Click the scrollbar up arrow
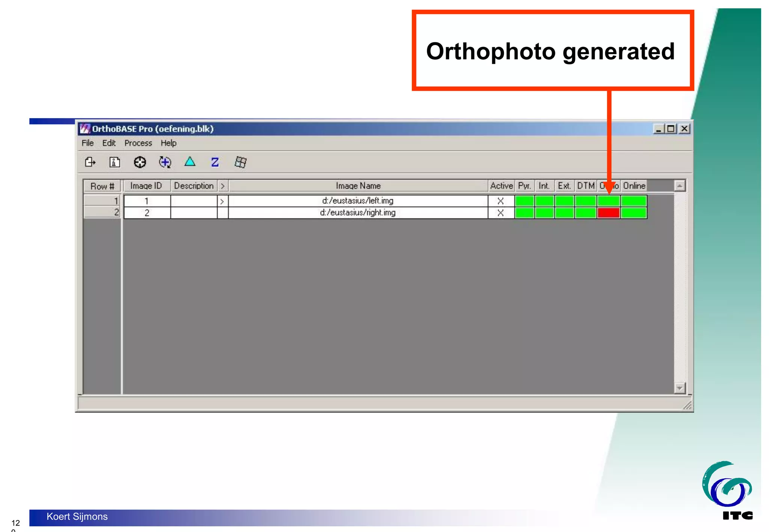 tap(680, 186)
